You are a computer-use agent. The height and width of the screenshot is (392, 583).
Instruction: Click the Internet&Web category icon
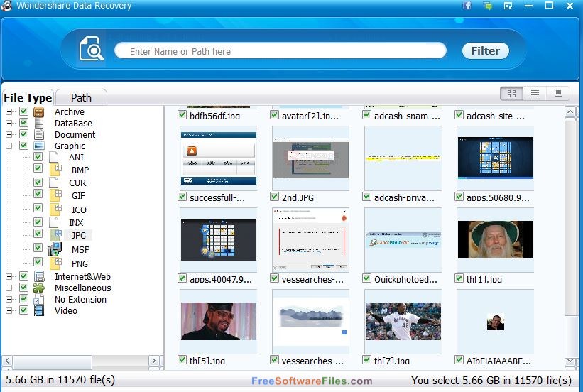pos(39,276)
